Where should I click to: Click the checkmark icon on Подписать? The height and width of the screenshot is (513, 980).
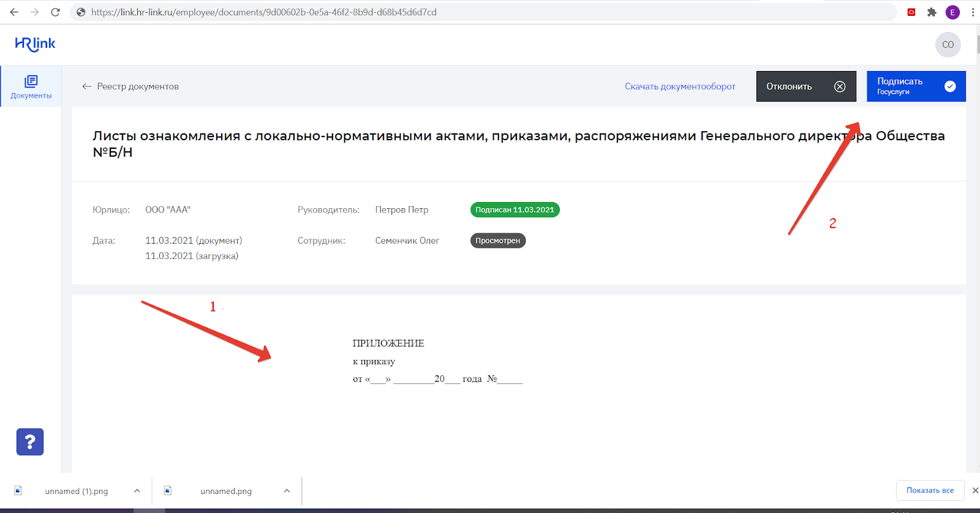click(950, 86)
